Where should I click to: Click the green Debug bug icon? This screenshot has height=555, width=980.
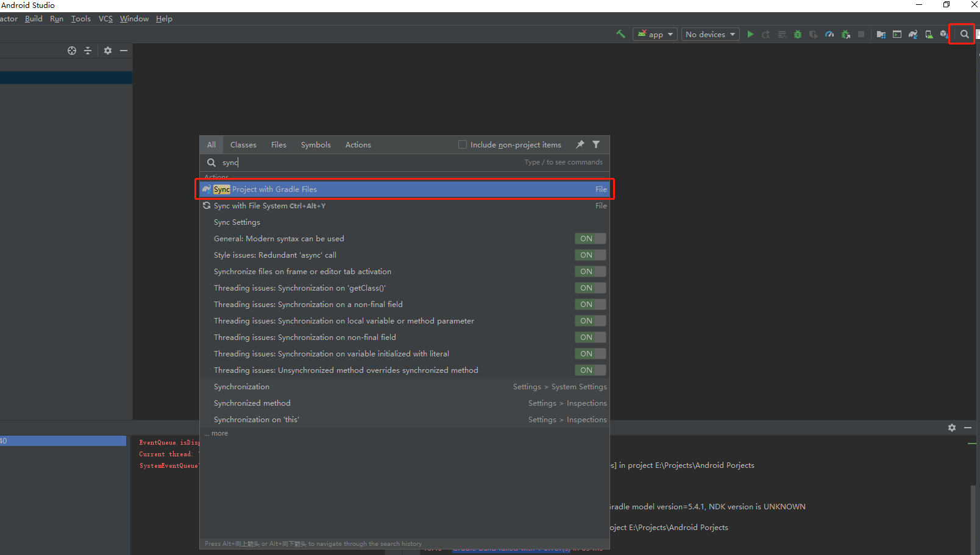click(x=798, y=34)
